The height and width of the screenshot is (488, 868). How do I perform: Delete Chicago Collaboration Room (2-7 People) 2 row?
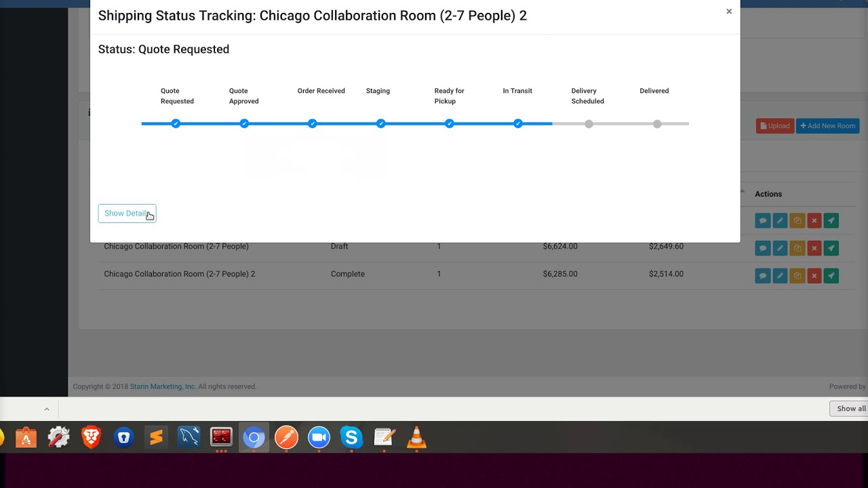814,276
